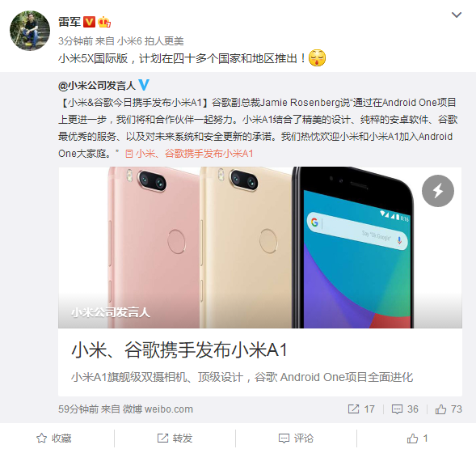Viewport: 476px width, 449px height.
Task: Open the 评论 comment button
Action: click(296, 438)
